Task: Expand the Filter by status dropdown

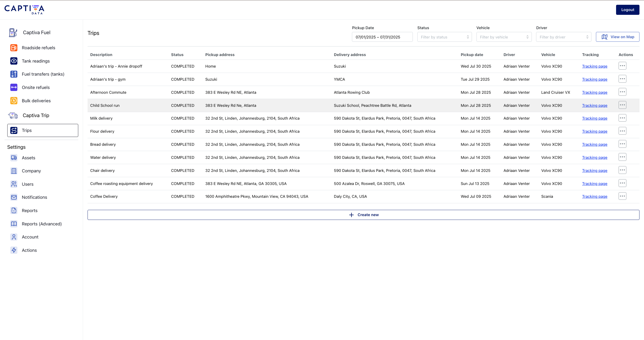Action: [444, 37]
